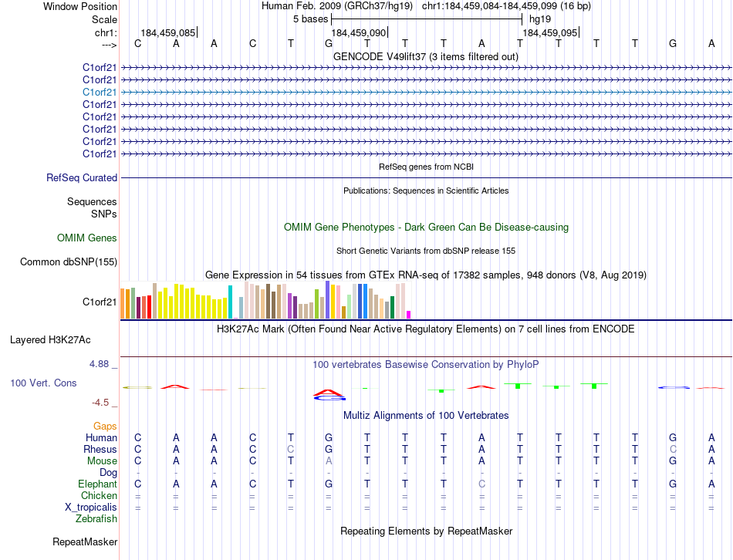Select the cyan bar in GTEx chart
The image size is (733, 560).
pyautogui.click(x=230, y=302)
